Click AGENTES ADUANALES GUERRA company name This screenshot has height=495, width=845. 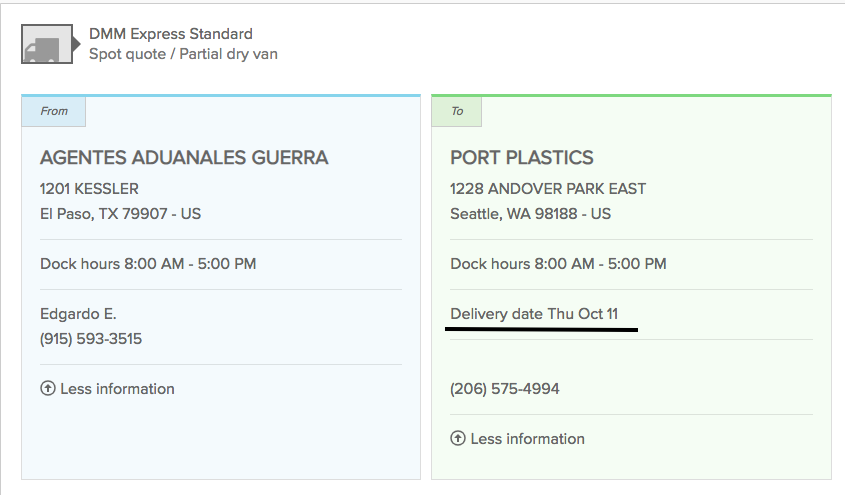(184, 157)
